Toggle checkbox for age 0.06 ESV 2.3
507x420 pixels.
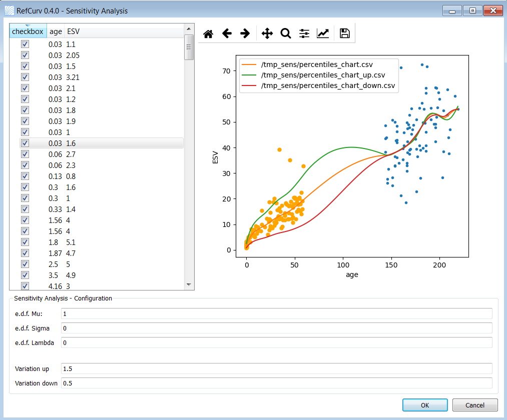[x=25, y=165]
